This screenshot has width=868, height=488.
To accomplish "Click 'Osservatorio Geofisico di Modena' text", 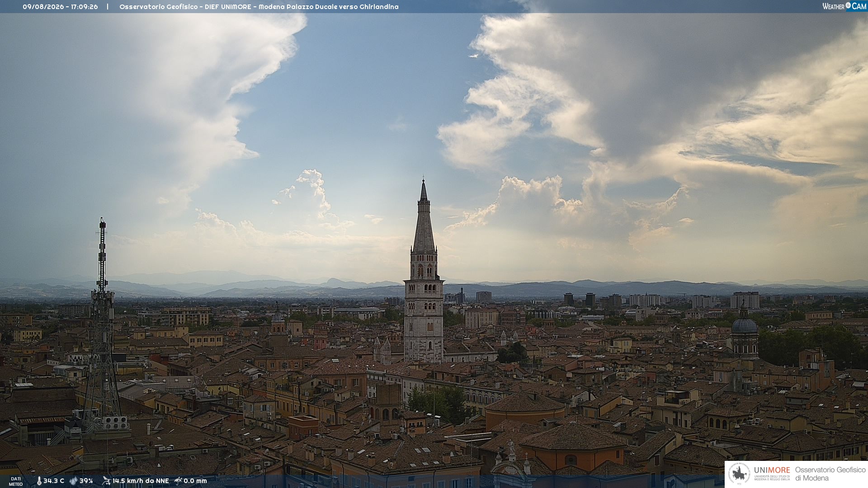I will click(830, 474).
